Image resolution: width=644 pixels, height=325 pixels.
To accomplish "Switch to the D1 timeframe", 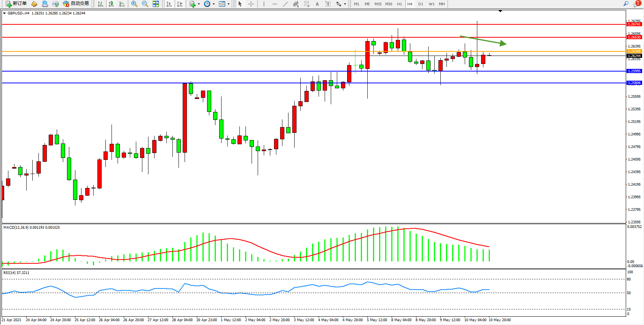I will coord(421,4).
